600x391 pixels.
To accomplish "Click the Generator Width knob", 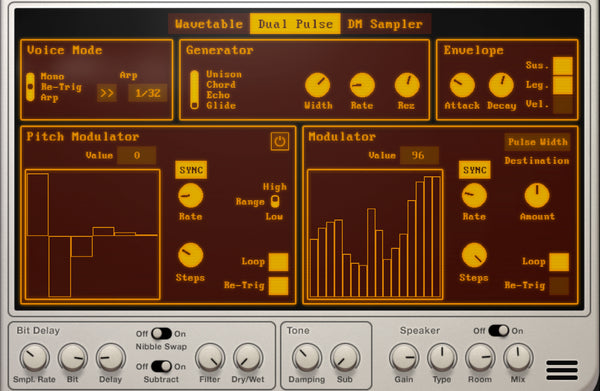I will pos(318,85).
